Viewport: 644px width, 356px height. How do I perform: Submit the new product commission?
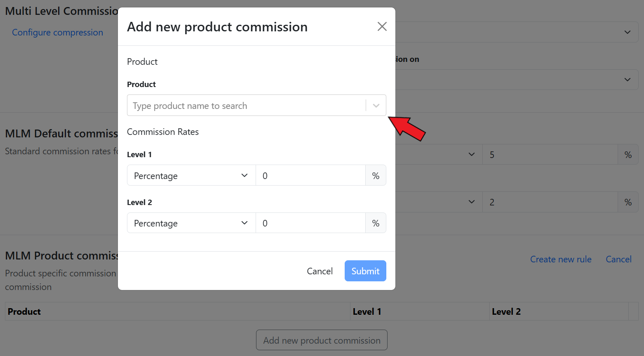(365, 271)
